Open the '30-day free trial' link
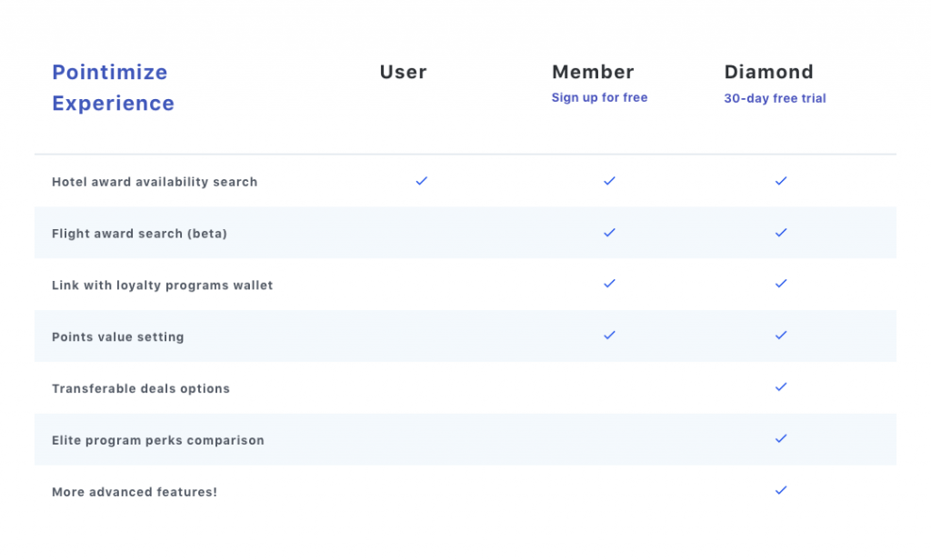Image resolution: width=931 pixels, height=560 pixels. pyautogui.click(x=775, y=98)
